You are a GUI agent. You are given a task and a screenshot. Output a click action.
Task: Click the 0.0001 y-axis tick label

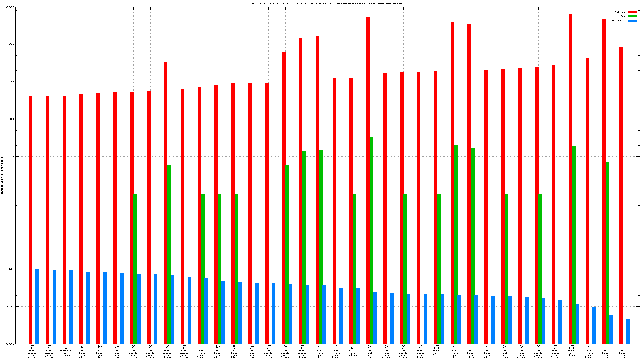[x=10, y=344]
